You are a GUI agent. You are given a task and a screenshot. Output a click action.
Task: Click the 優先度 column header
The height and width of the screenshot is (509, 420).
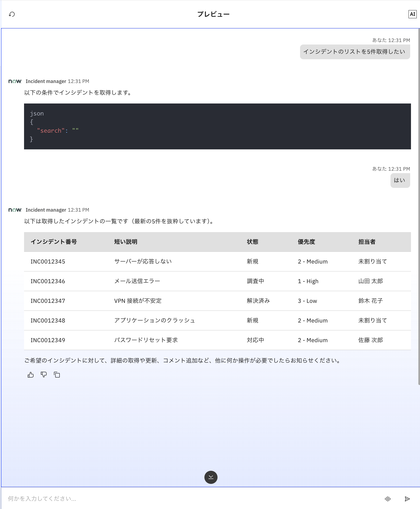tap(306, 242)
